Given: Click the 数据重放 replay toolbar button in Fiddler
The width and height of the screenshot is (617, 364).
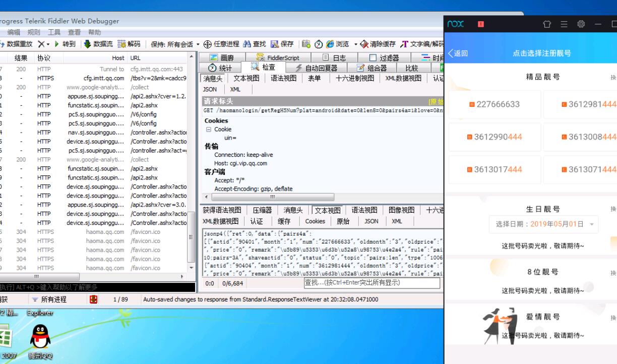Looking at the screenshot, I should [x=17, y=44].
